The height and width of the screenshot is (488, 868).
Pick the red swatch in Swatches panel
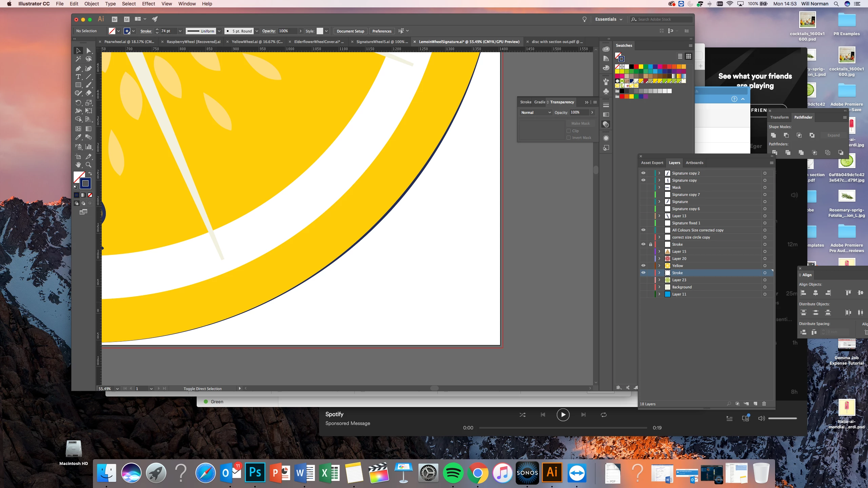[x=636, y=67]
